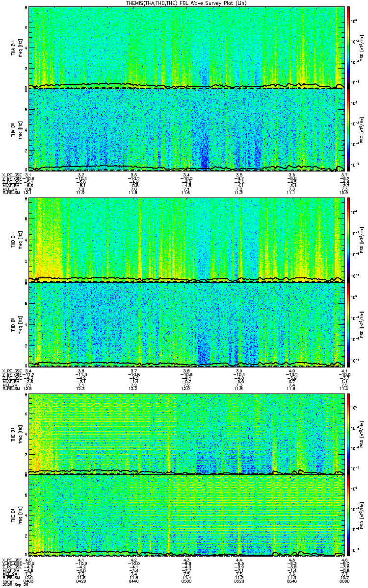Click the THD B⊥ PSD color bar
368x588 pixels.
[x=348, y=241]
